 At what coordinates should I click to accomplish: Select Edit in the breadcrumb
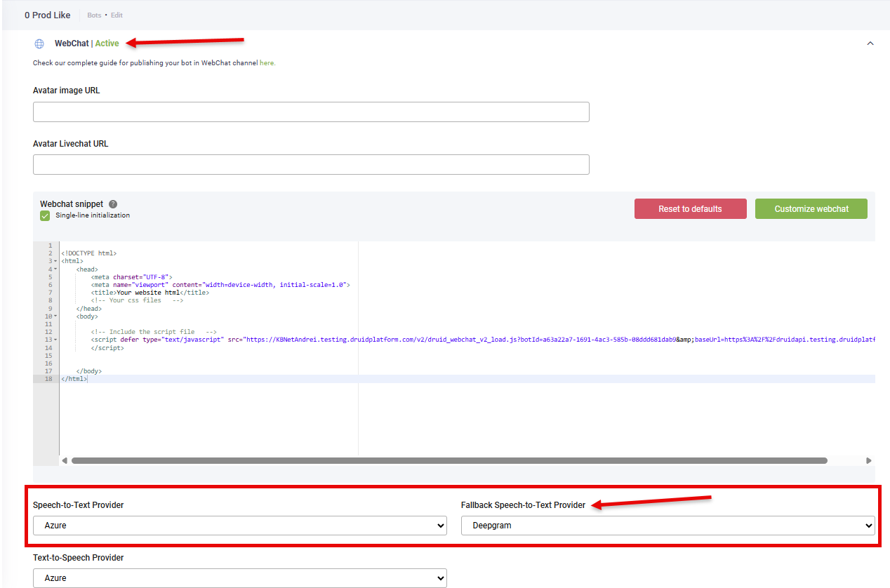117,15
